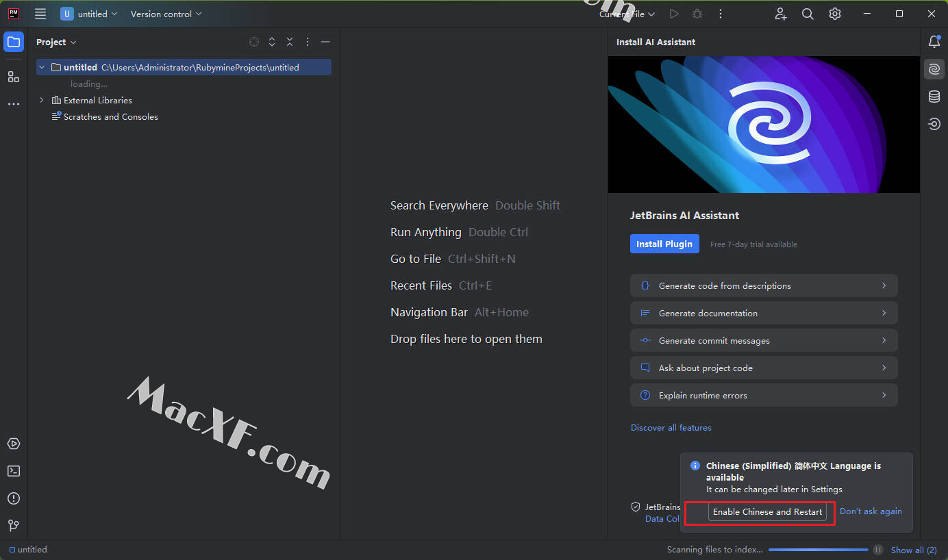Open Notifications bell icon
Screen dimensions: 948x560
click(x=934, y=42)
